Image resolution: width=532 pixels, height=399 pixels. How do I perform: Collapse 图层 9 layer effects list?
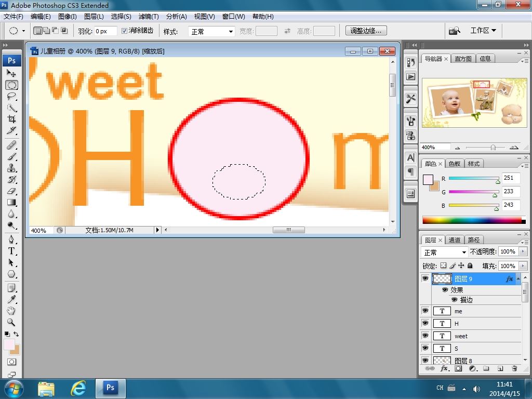coord(518,279)
